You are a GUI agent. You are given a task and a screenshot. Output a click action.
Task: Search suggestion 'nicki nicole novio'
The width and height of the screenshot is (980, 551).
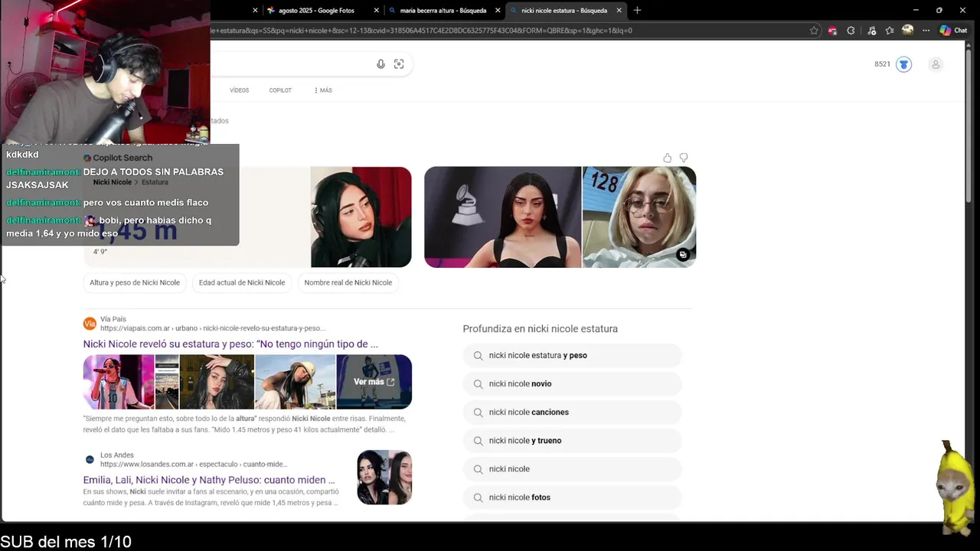click(x=572, y=383)
